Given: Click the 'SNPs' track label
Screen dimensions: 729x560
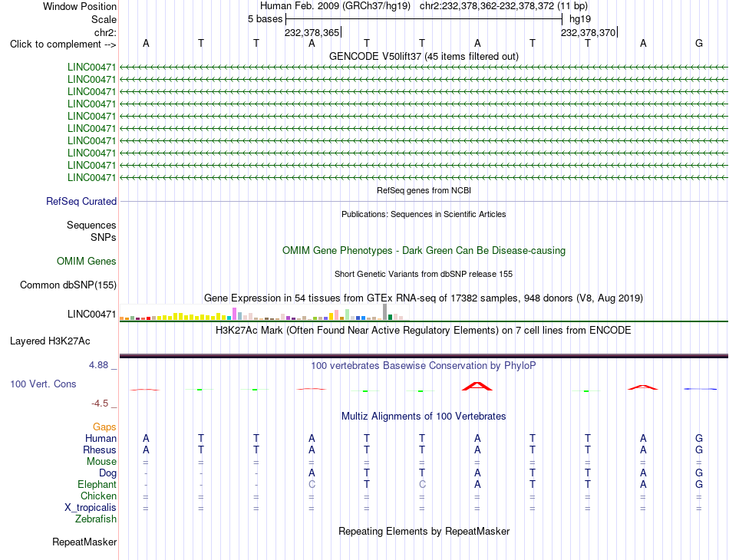Looking at the screenshot, I should (x=104, y=238).
